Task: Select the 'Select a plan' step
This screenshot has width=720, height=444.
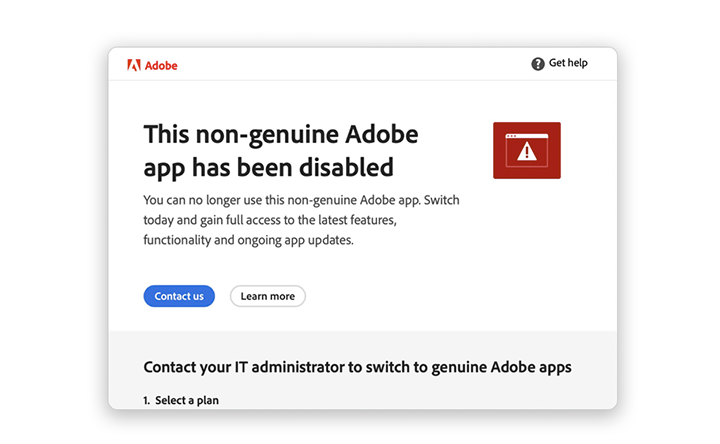Action: tap(187, 400)
